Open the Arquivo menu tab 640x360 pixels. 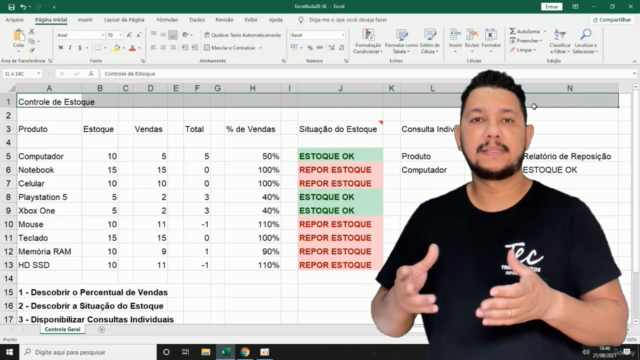(15, 20)
